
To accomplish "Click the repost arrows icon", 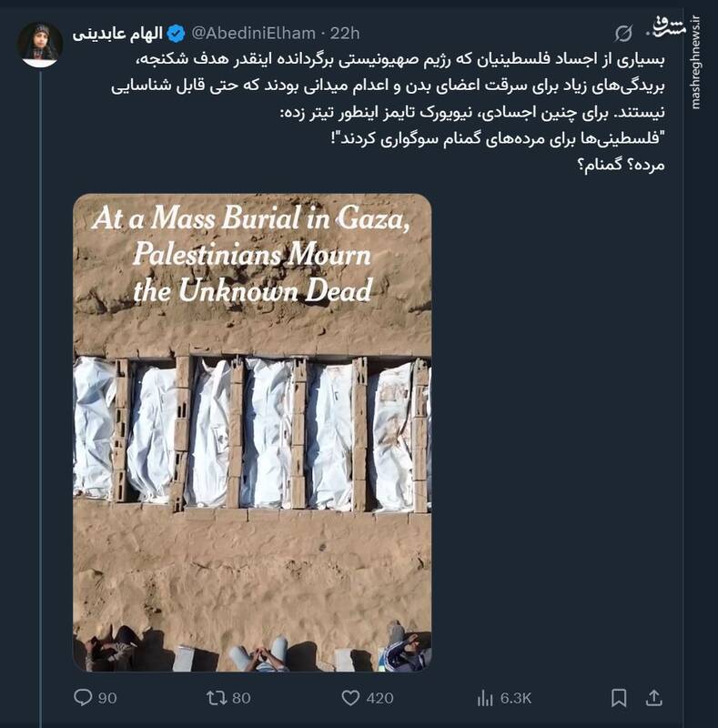I will click(217, 698).
